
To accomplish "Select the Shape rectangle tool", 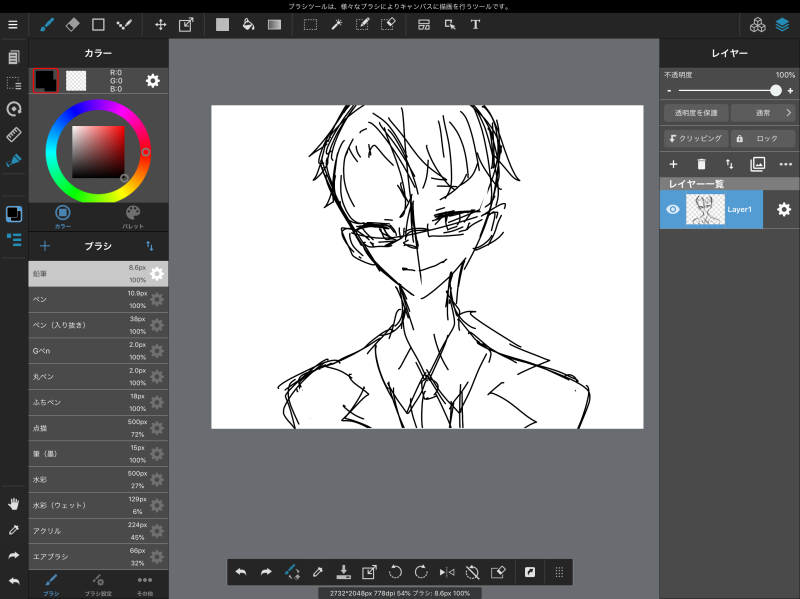I will click(x=98, y=24).
